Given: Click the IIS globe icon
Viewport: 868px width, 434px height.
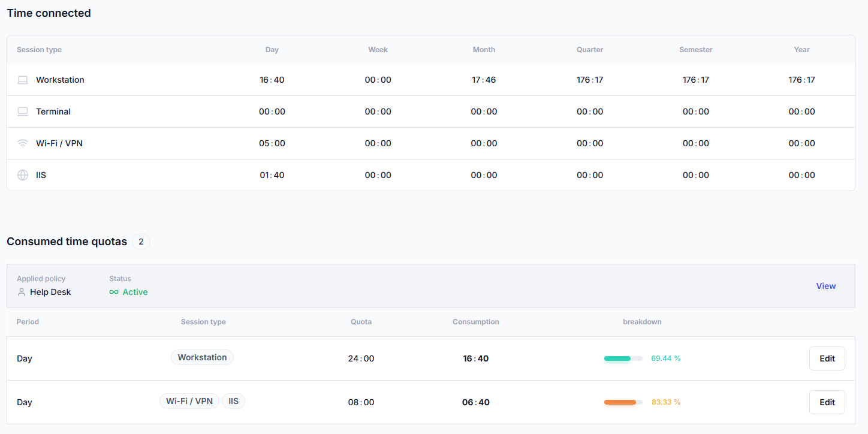Looking at the screenshot, I should click(23, 175).
